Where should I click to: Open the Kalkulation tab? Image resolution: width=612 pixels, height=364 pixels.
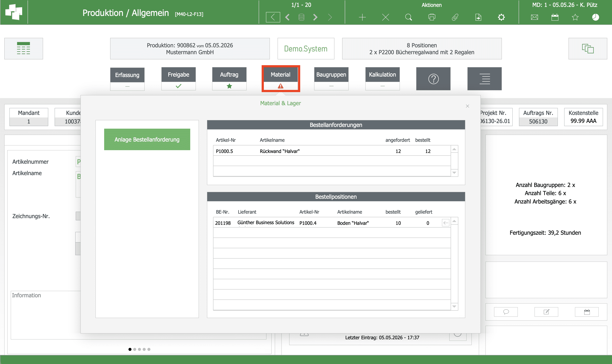(382, 79)
